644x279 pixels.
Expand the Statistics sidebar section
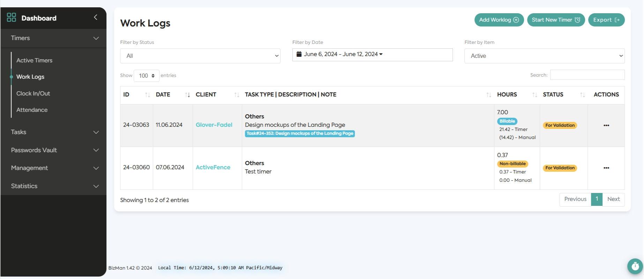(x=53, y=186)
